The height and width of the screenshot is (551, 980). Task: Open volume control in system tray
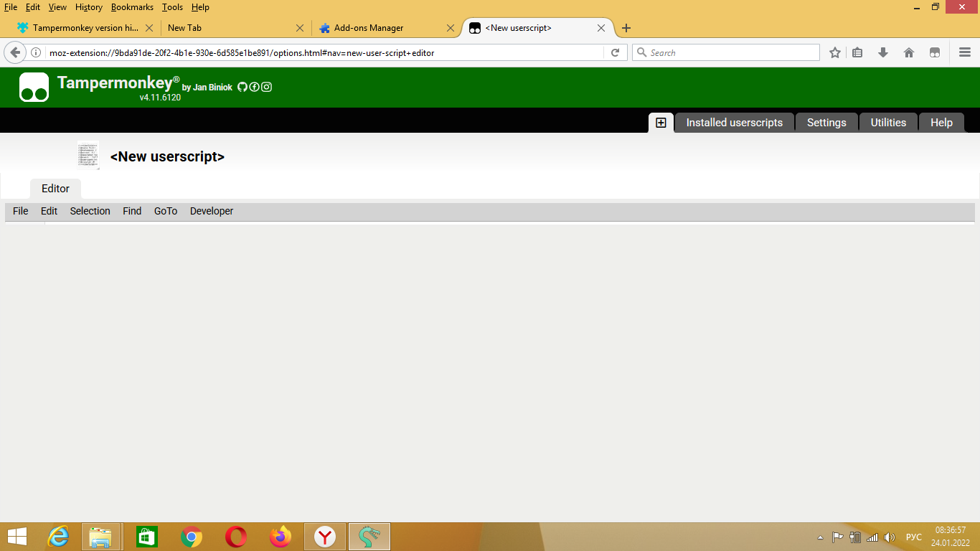[890, 537]
